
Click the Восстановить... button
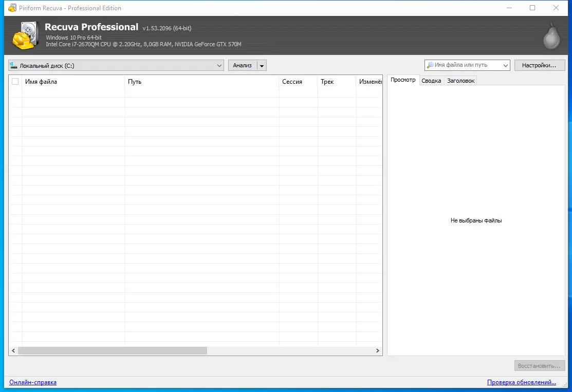(539, 366)
